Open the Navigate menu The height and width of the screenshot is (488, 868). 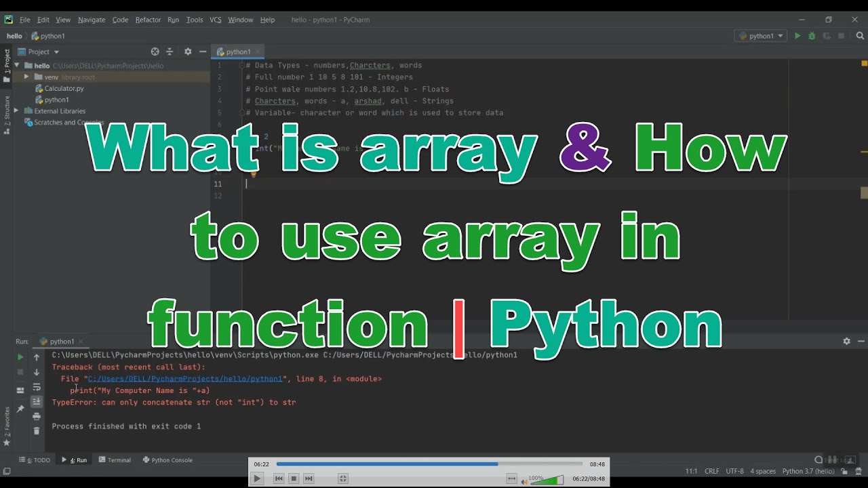92,20
